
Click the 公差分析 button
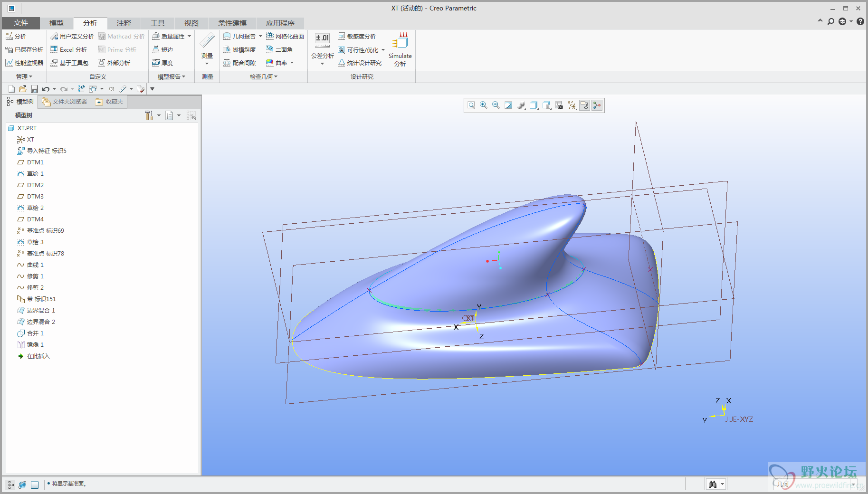point(323,49)
